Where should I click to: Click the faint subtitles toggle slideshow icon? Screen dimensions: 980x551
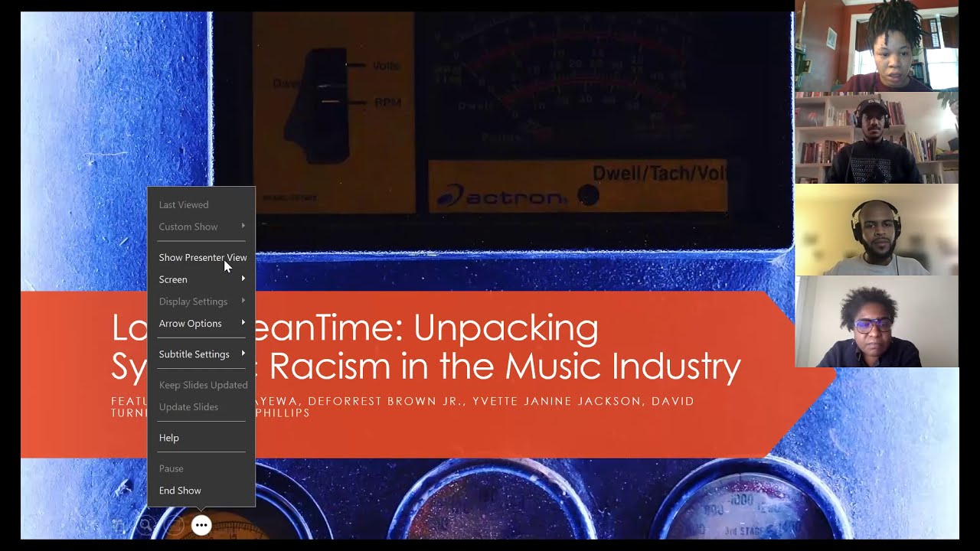175,525
